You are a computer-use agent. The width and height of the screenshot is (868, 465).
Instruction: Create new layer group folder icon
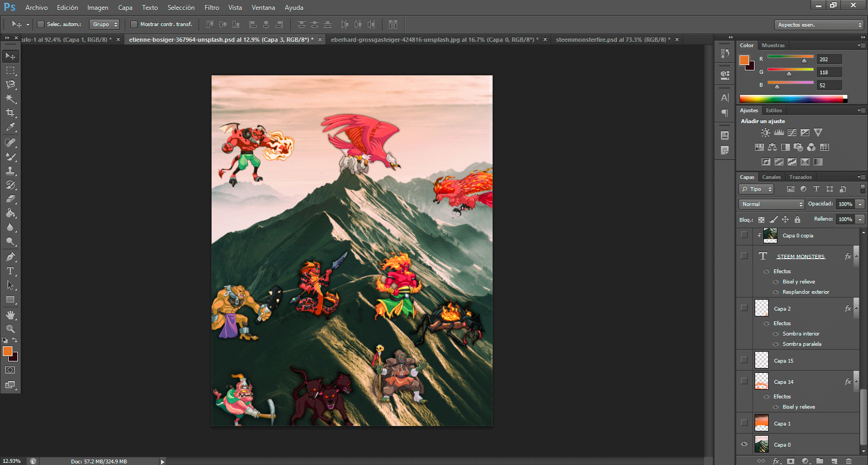820,461
